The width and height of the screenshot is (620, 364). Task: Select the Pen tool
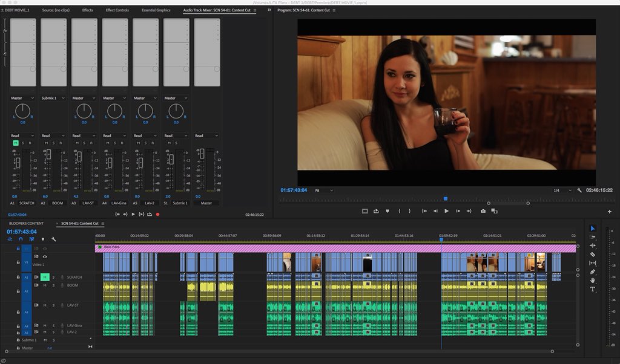(x=592, y=271)
